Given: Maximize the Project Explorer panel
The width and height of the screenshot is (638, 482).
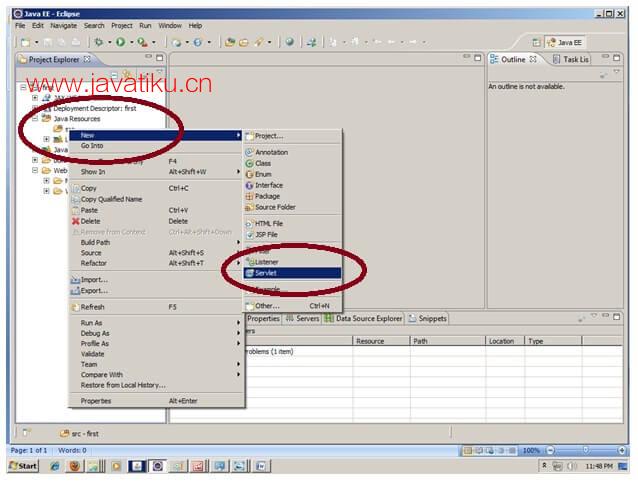Looking at the screenshot, I should pyautogui.click(x=160, y=58).
